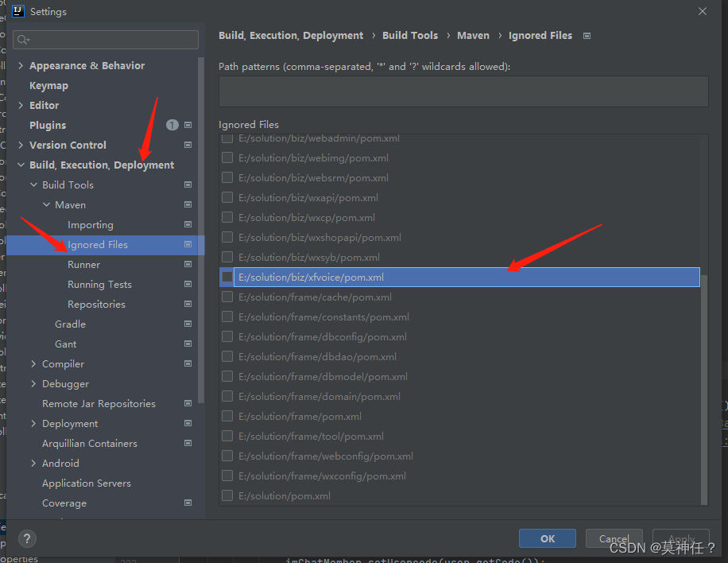Select the E:/solution/frame/tool/pom.xml row
Screen dimensions: 728x563
tap(459, 437)
